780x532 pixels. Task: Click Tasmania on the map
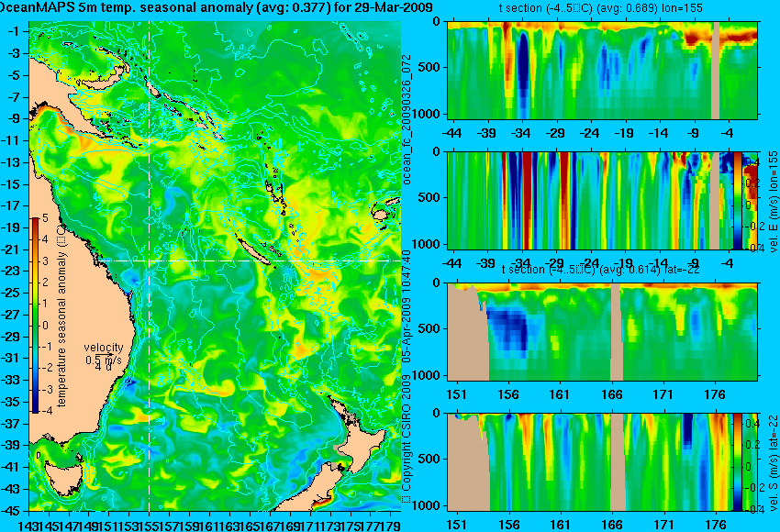[65, 481]
